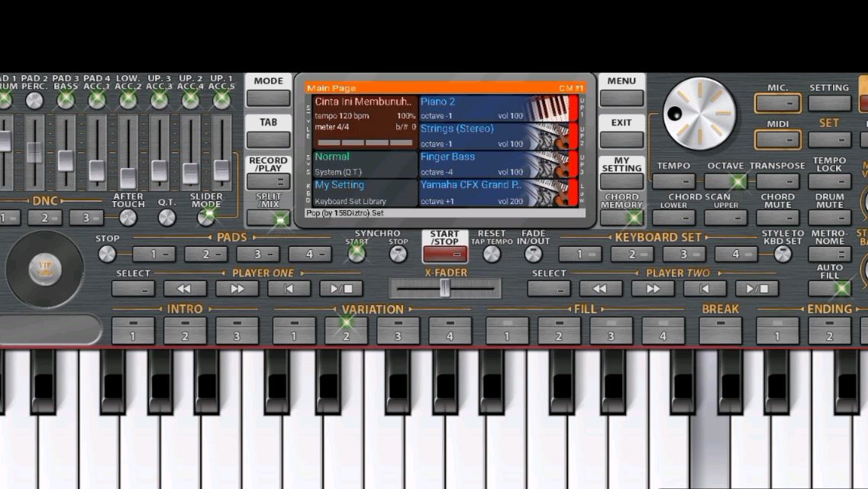The image size is (868, 489).
Task: Toggle Synchro Start on or off
Action: click(x=357, y=254)
